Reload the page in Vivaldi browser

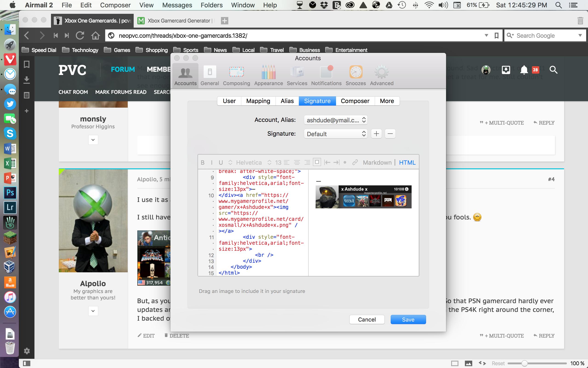point(80,35)
